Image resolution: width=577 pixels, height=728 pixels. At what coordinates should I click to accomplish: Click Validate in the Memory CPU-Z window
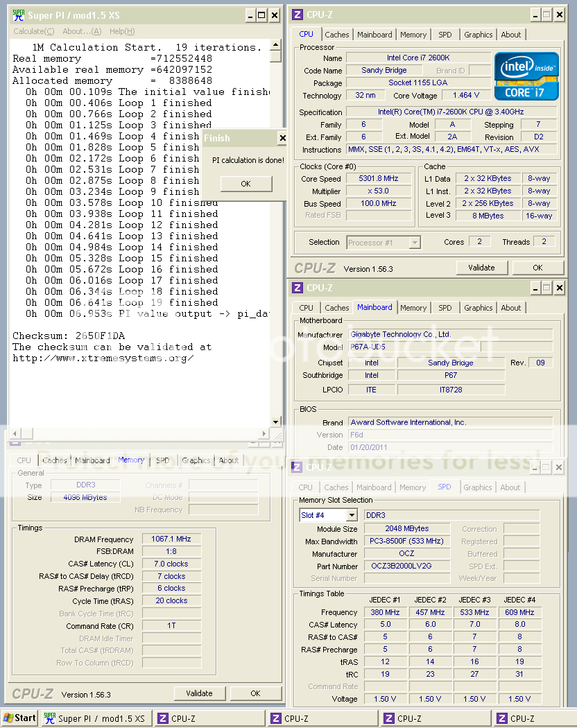click(199, 693)
